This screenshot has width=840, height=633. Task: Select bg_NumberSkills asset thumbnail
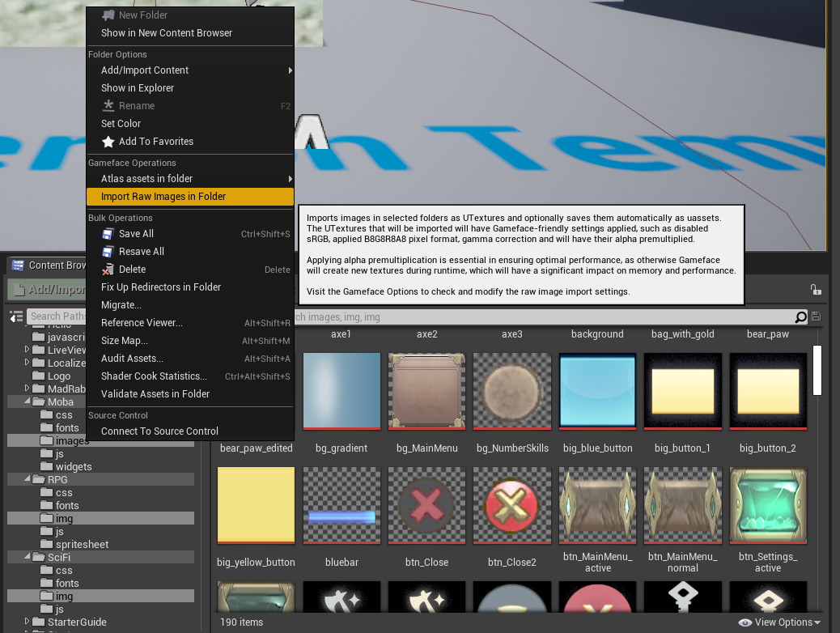(x=512, y=391)
